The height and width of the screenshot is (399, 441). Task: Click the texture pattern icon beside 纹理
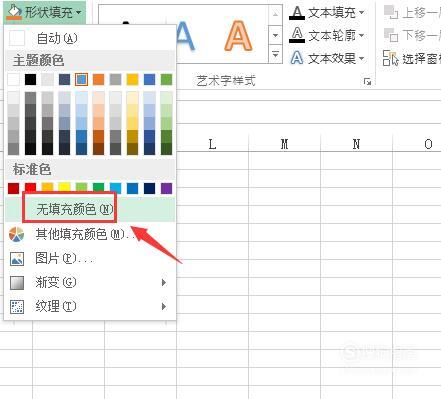(17, 307)
